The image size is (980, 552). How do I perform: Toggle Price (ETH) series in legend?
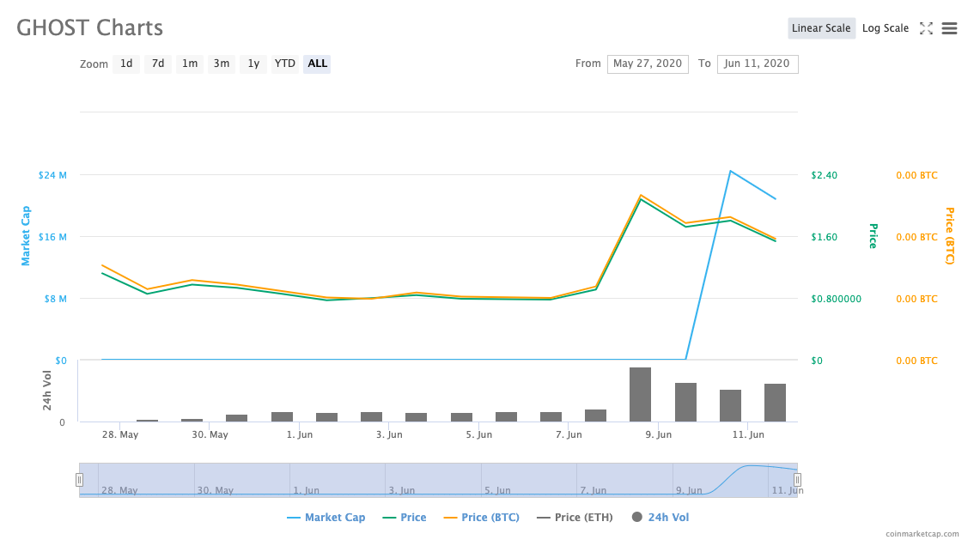click(575, 517)
